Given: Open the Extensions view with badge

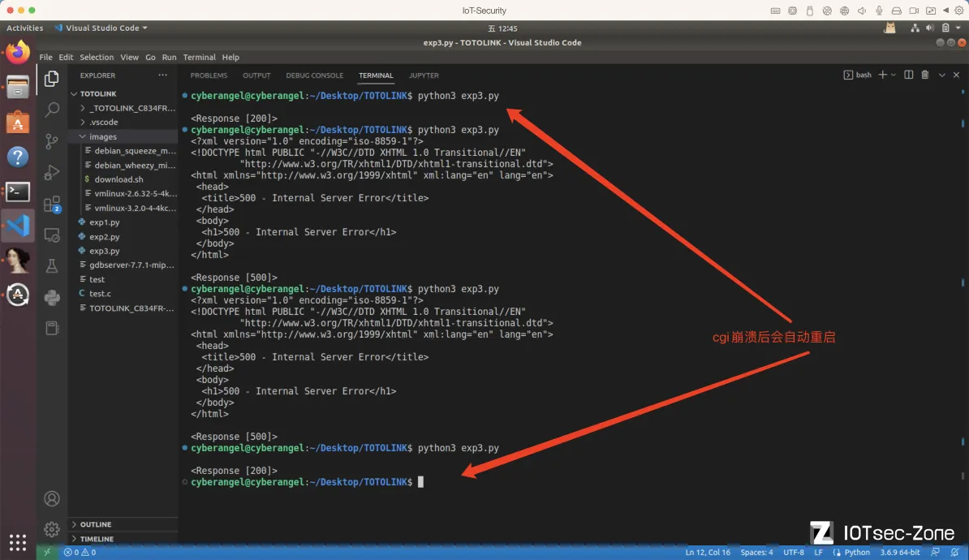Looking at the screenshot, I should click(x=52, y=204).
